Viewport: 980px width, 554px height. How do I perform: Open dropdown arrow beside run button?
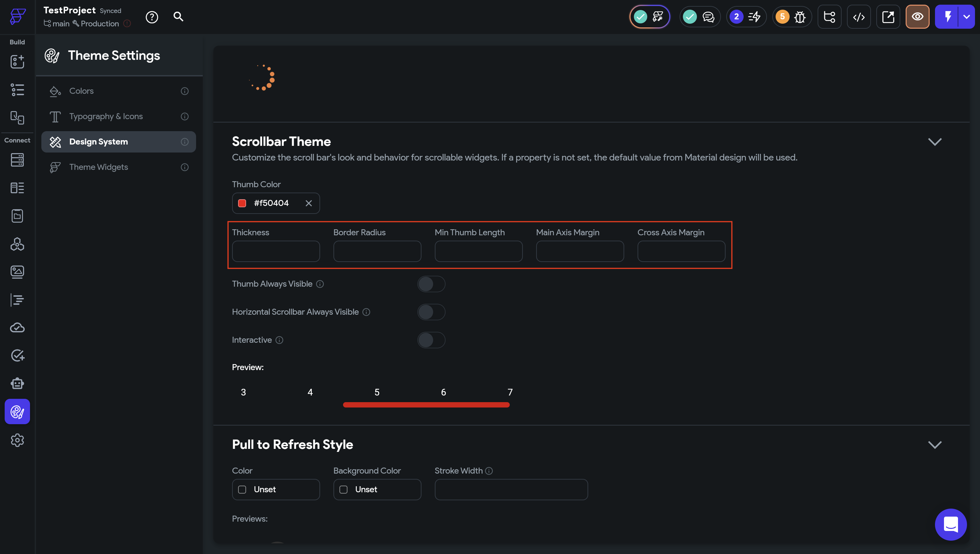click(x=966, y=17)
